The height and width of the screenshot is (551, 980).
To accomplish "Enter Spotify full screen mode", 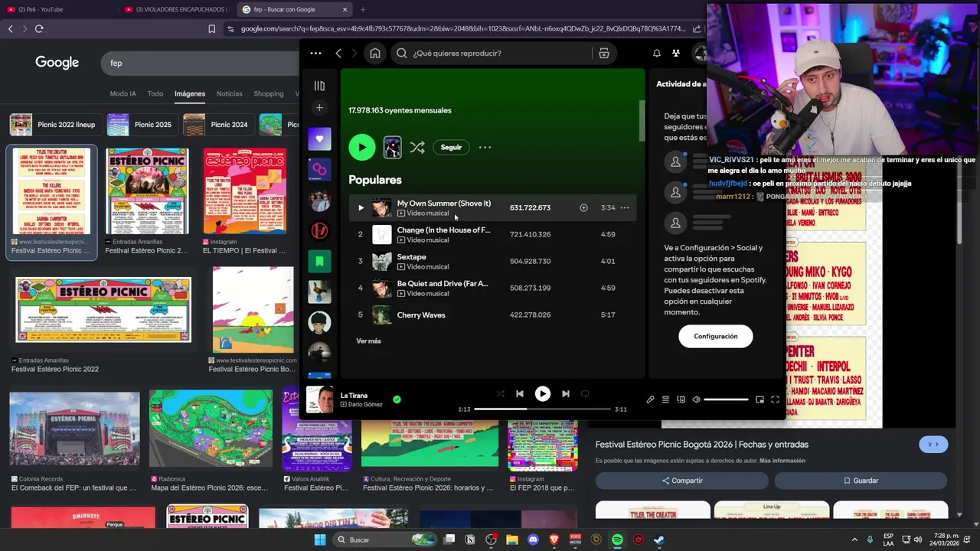I will tap(775, 399).
